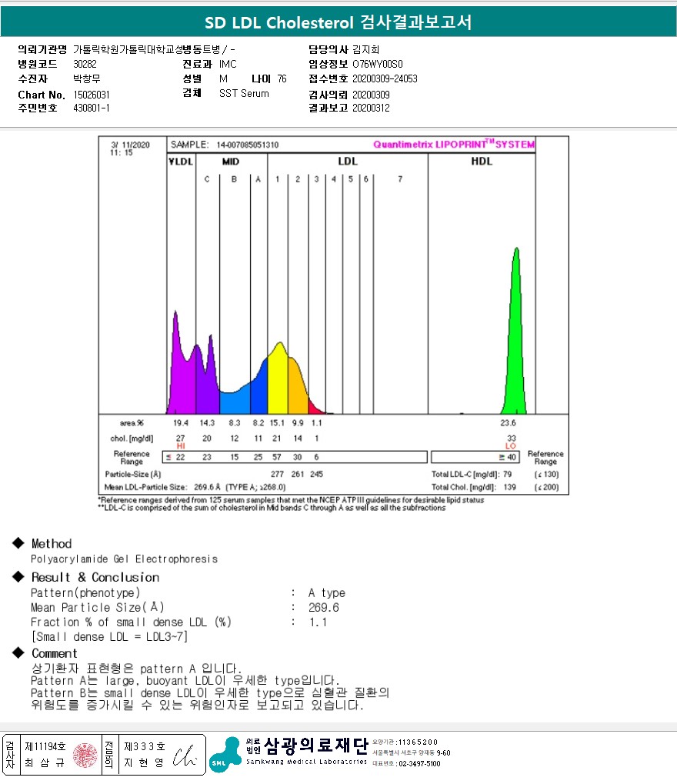The width and height of the screenshot is (677, 784).
Task: Click the (≤ 200) reference limit
Action: click(546, 487)
